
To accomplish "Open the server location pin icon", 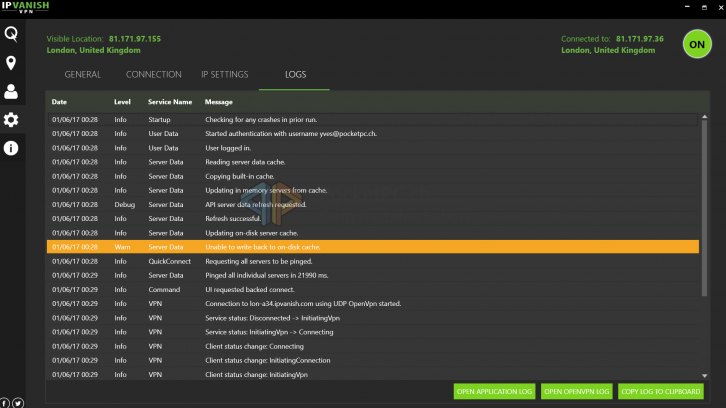I will coord(11,64).
